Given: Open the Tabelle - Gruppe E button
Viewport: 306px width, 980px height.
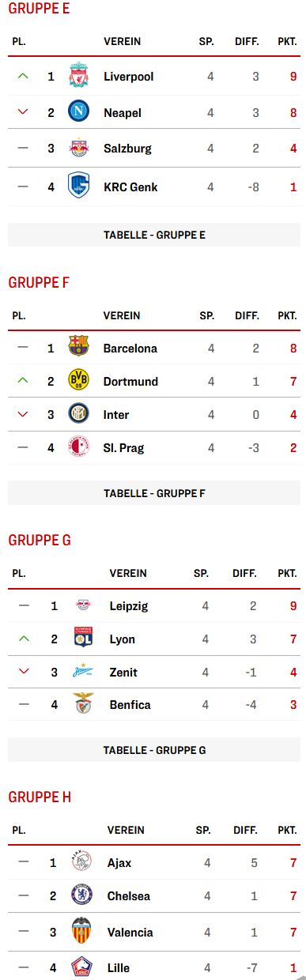Looking at the screenshot, I should click(x=154, y=235).
